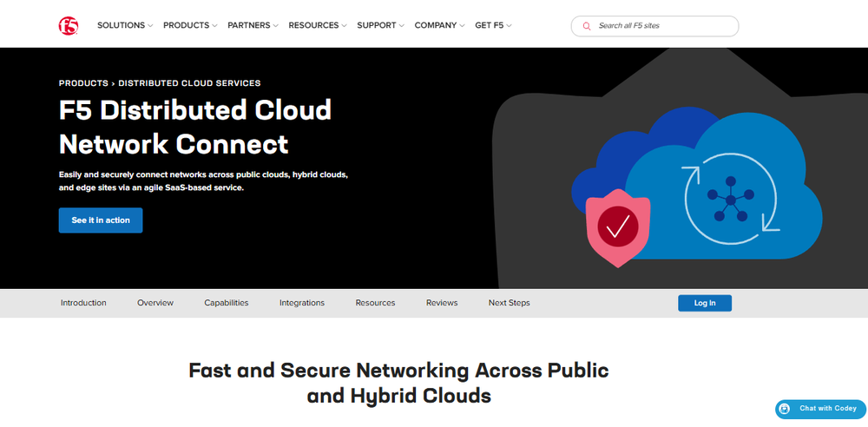
Task: Jump to the Integrations section
Action: pos(302,303)
